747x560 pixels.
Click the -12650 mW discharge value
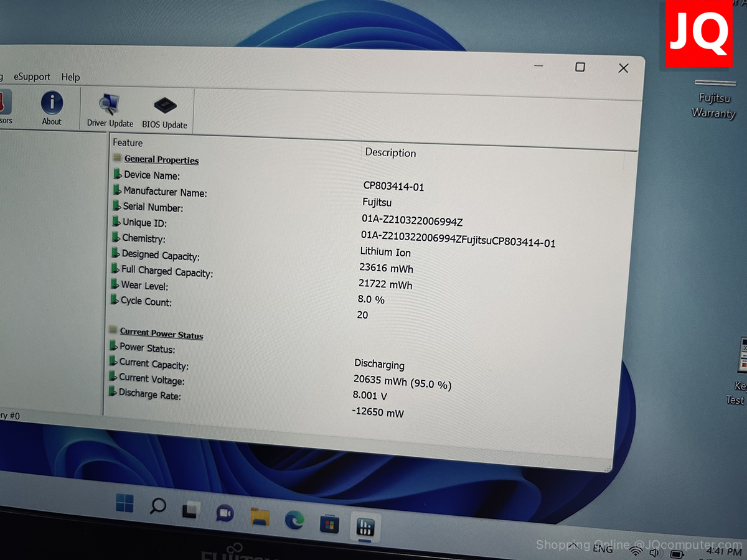point(377,412)
